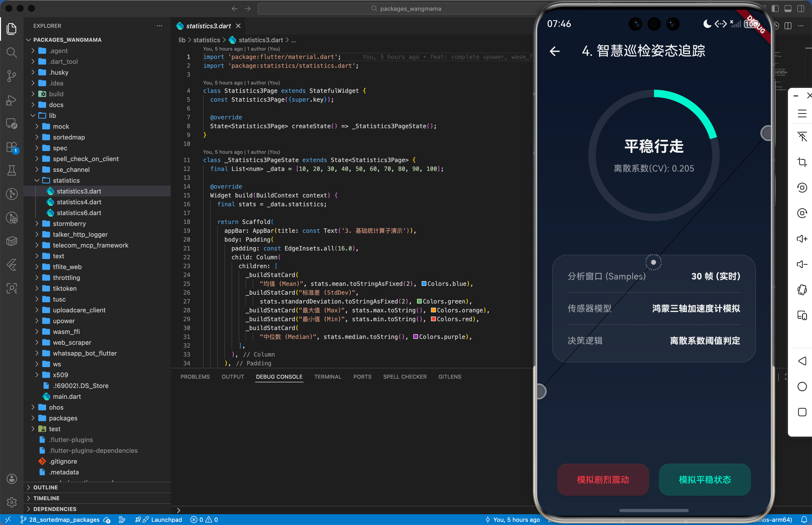Open the Search view in activity bar

click(12, 52)
